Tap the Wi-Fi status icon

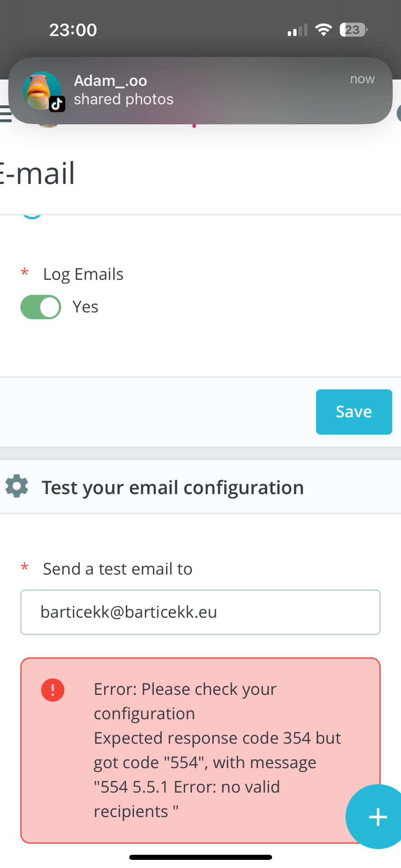[323, 30]
